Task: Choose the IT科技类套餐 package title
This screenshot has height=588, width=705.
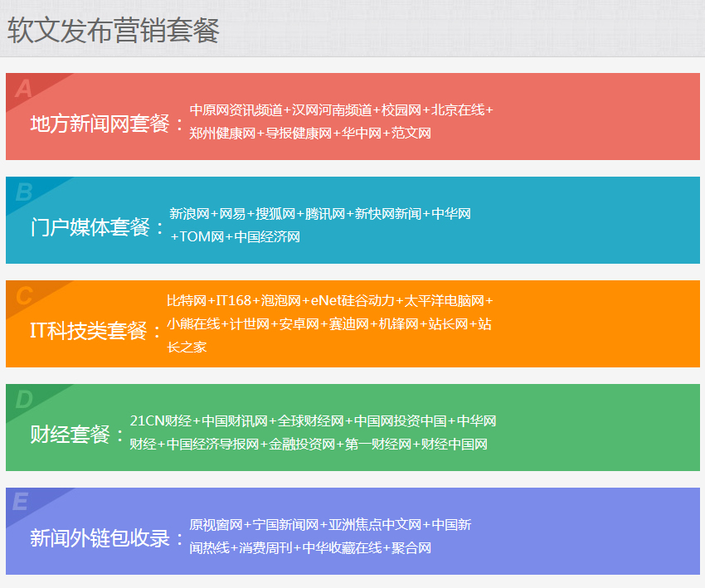Action: [x=95, y=331]
